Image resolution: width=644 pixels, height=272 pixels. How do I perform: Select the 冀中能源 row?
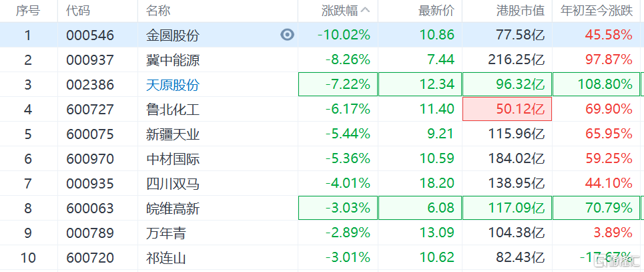(322, 60)
